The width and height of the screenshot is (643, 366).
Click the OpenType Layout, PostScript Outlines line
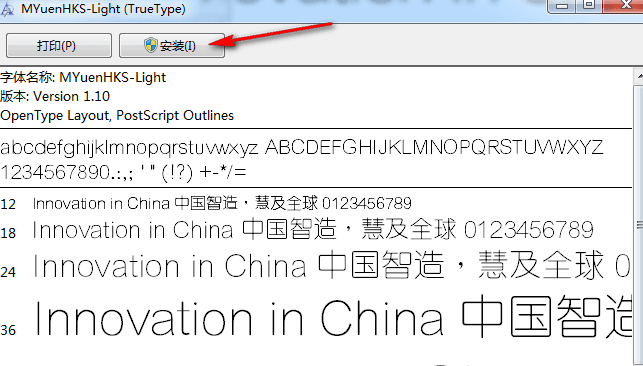click(x=117, y=116)
